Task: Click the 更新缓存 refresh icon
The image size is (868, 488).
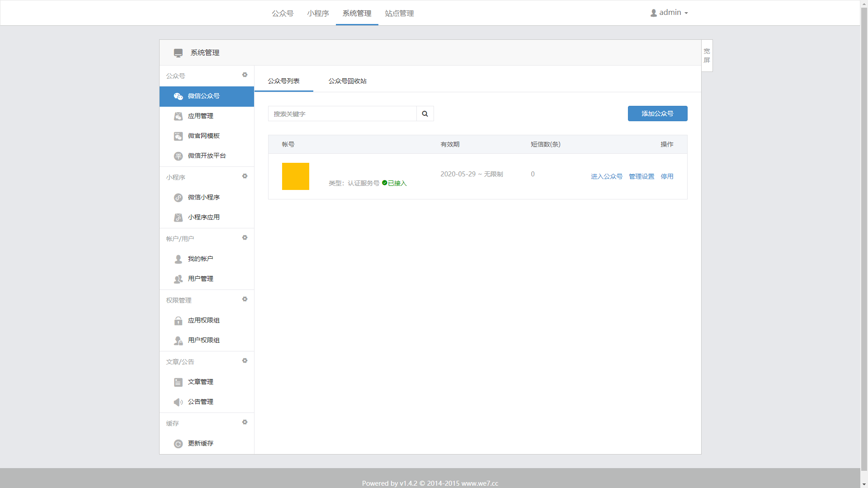Action: pyautogui.click(x=178, y=444)
